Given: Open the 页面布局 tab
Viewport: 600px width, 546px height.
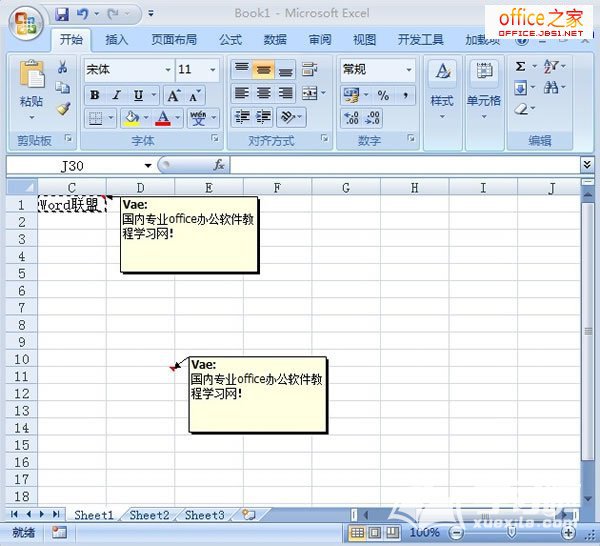Looking at the screenshot, I should coord(174,40).
